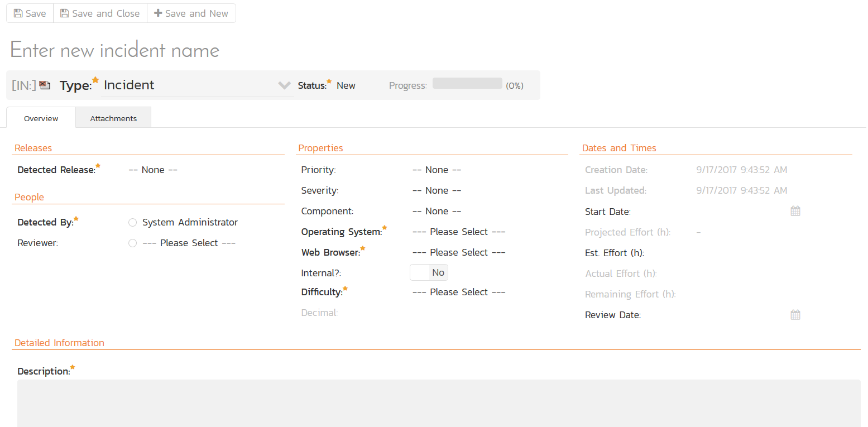Click the incident type icon beside [IN:]
The height and width of the screenshot is (427, 868).
click(45, 85)
